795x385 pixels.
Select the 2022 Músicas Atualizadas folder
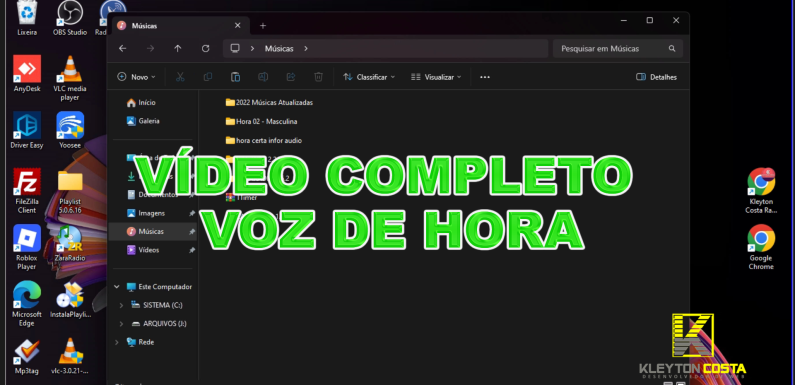[269, 102]
